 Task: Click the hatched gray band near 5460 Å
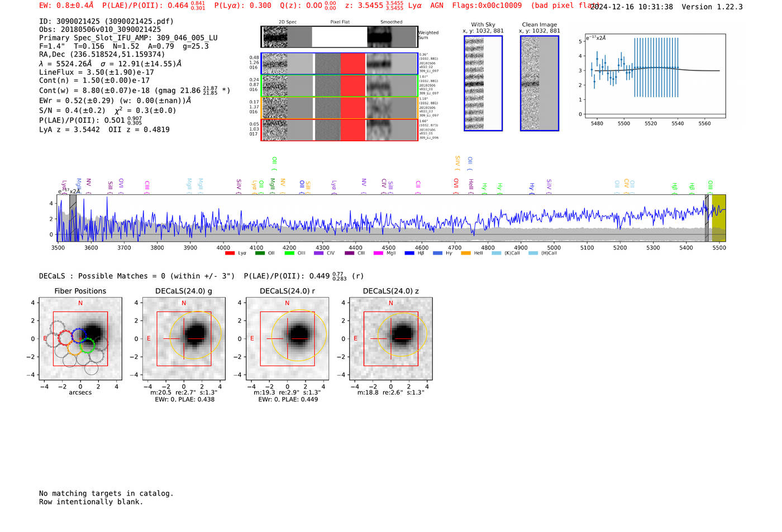(x=707, y=218)
